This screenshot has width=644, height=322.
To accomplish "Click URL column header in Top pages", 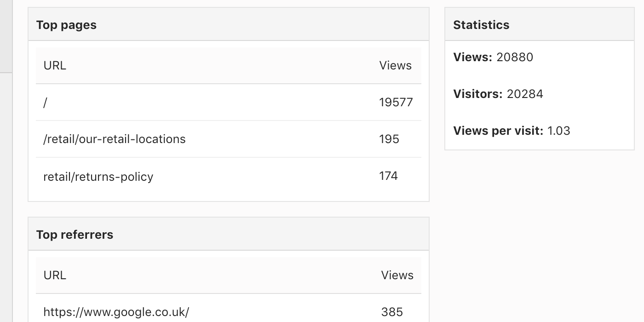I will [x=55, y=66].
